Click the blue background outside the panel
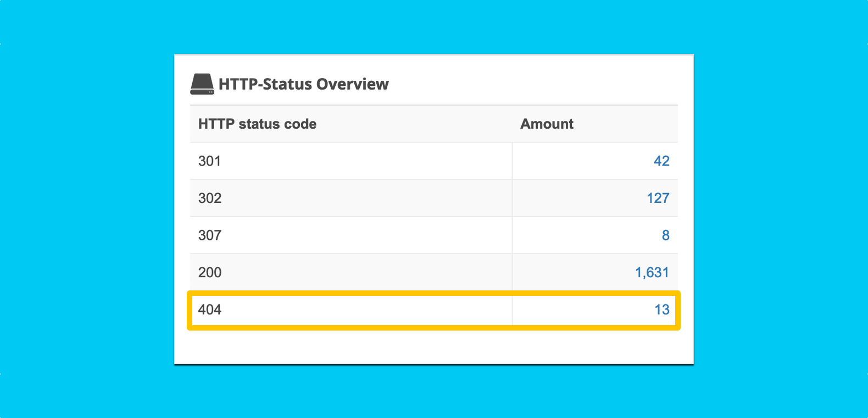Viewport: 868px width, 418px height. pos(82,220)
